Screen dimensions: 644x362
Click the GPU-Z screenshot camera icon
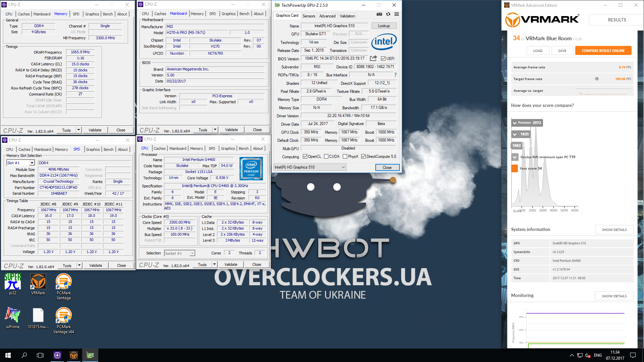(379, 14)
